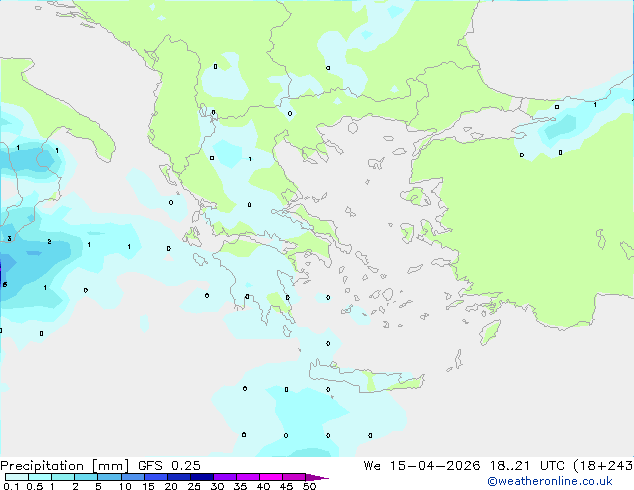
Task: Click the "Precipitation [mm]" title text
Action: (x=65, y=466)
